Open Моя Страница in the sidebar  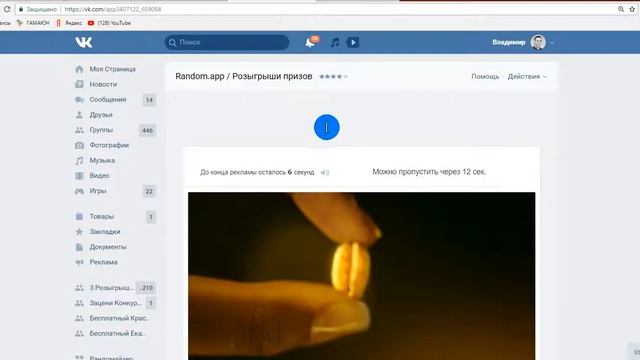coord(112,69)
